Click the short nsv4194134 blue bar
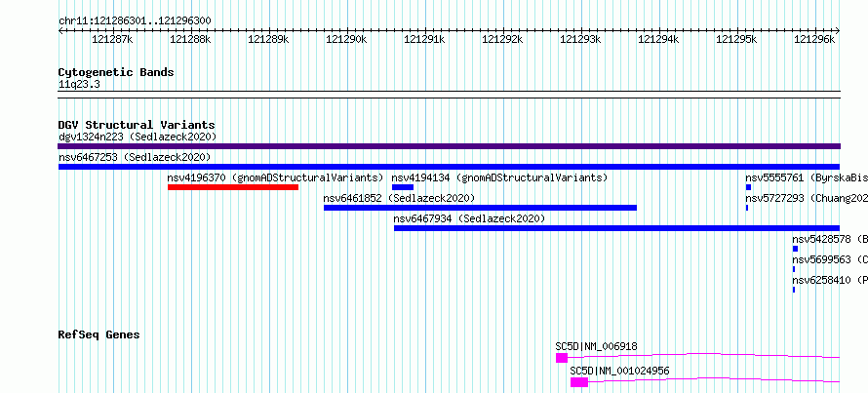The image size is (868, 393). click(x=403, y=187)
